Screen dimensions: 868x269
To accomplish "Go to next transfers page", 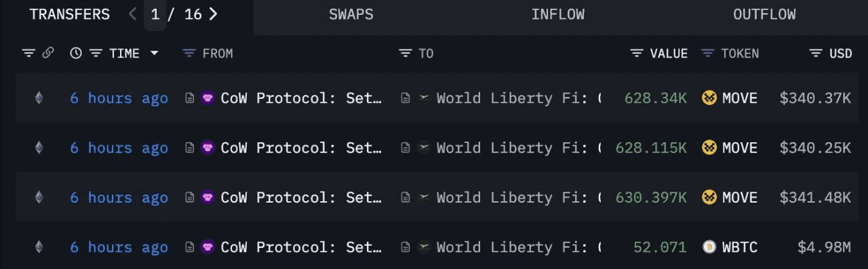I will point(214,14).
